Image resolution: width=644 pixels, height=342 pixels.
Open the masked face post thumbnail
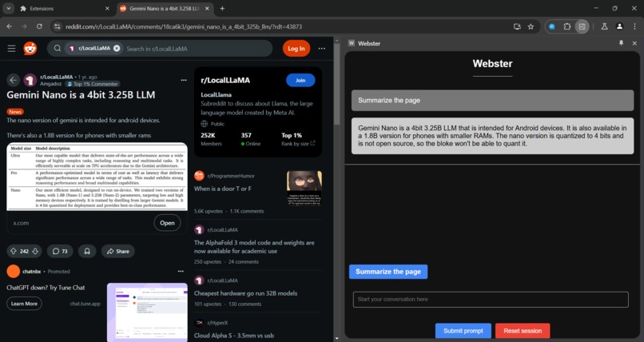click(x=304, y=188)
